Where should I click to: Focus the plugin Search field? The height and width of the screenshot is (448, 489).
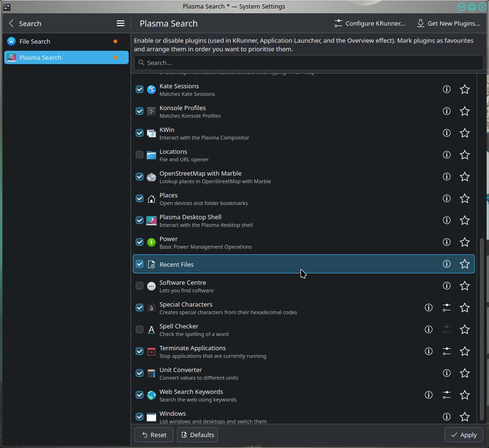[x=309, y=63]
